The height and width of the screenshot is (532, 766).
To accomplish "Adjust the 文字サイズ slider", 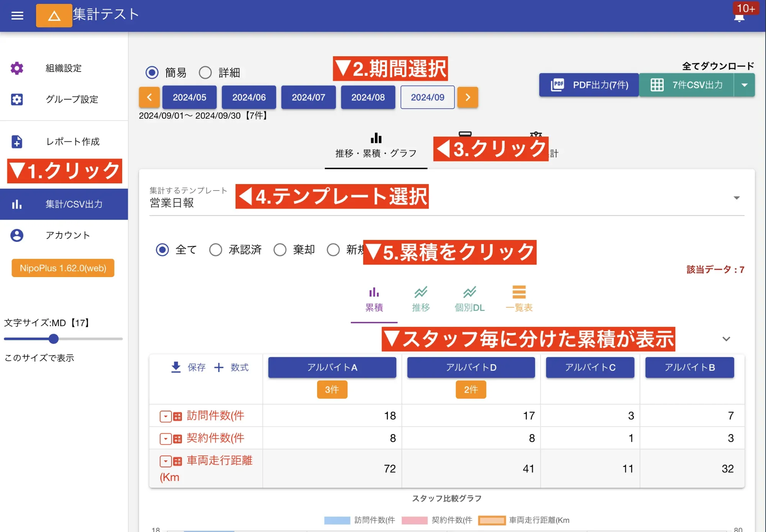I will pyautogui.click(x=54, y=339).
